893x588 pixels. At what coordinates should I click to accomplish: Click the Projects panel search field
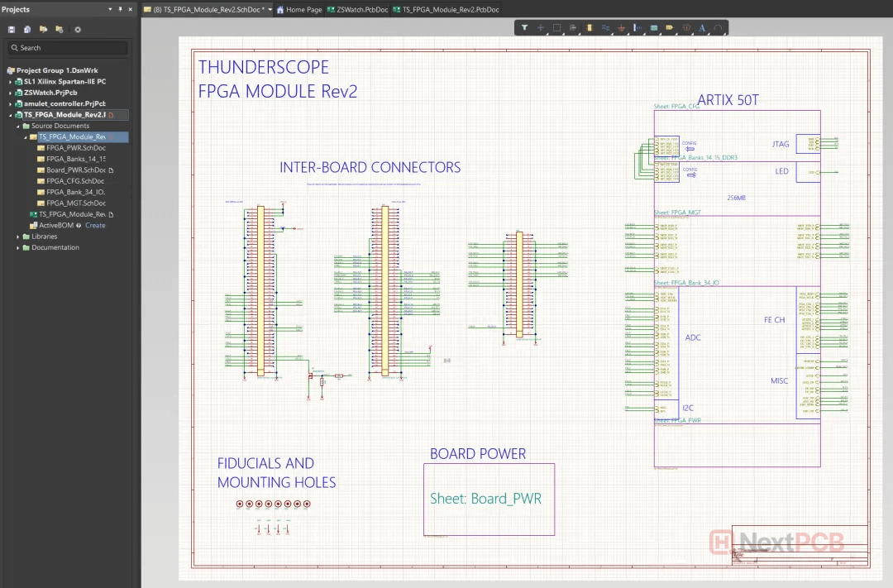pos(69,48)
